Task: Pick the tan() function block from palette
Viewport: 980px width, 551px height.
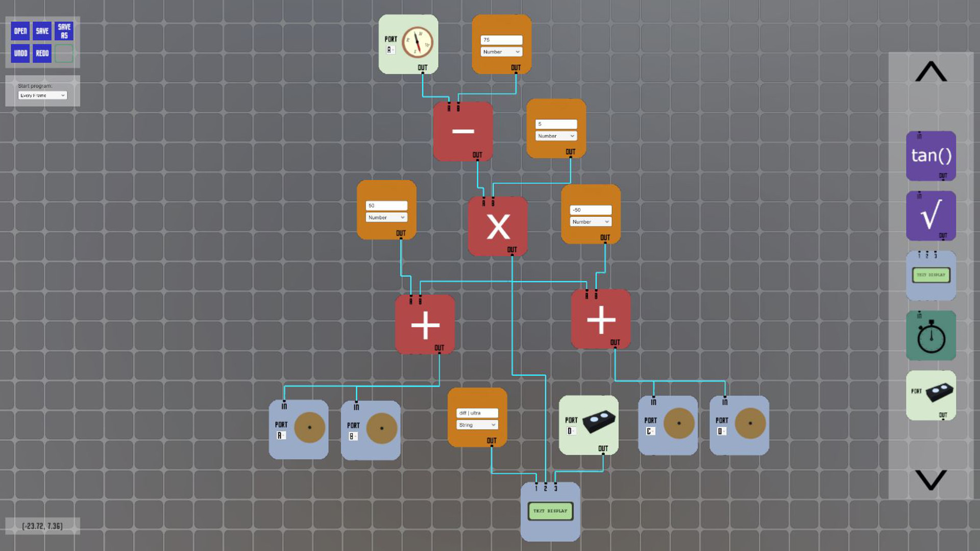Action: [x=931, y=156]
